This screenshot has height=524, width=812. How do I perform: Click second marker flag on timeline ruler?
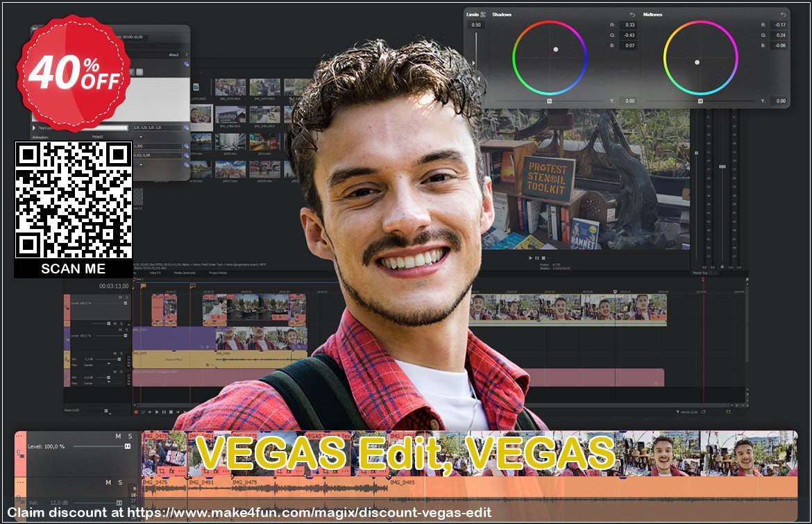coord(193,286)
